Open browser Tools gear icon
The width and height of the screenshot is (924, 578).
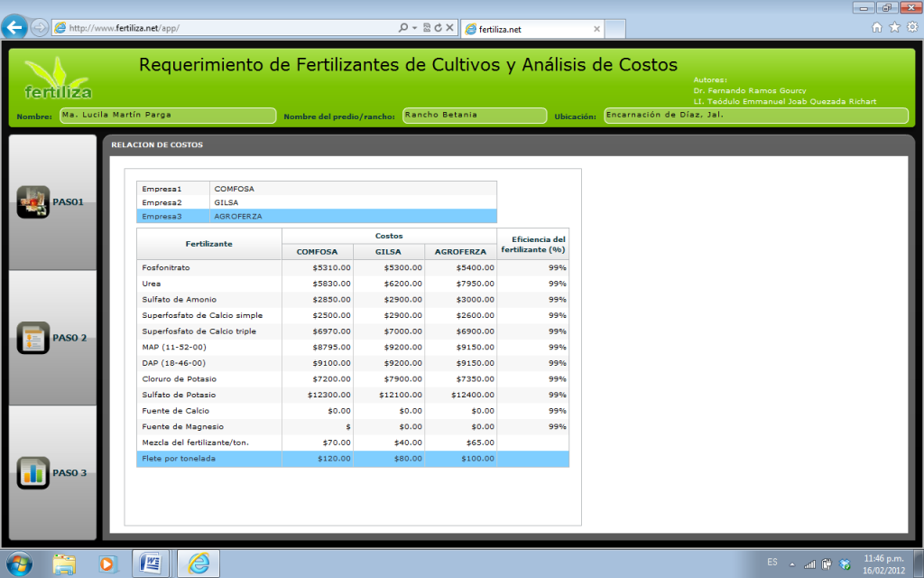[x=912, y=27]
